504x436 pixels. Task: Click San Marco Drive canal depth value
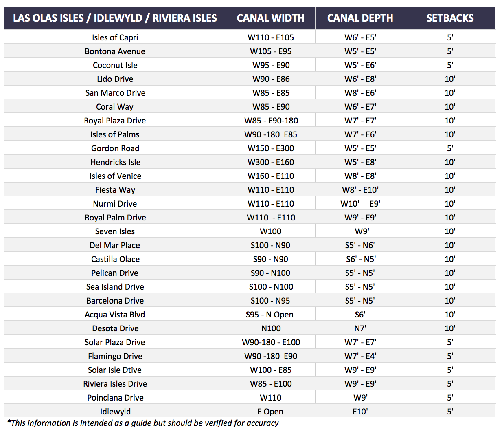360,93
